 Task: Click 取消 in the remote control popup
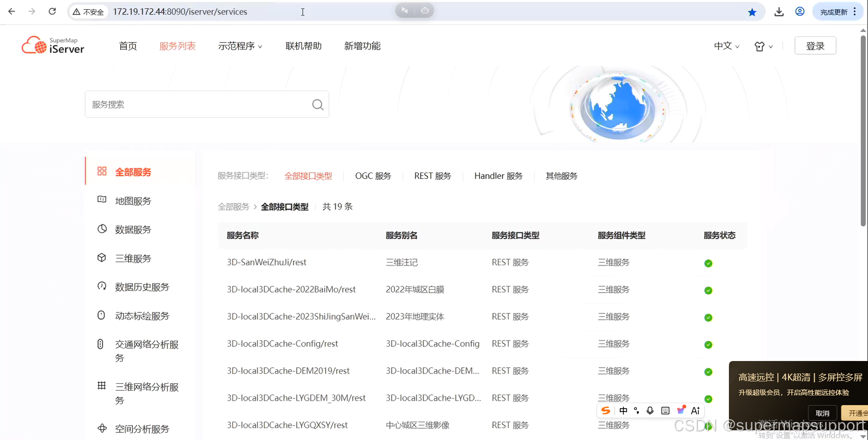tap(822, 413)
